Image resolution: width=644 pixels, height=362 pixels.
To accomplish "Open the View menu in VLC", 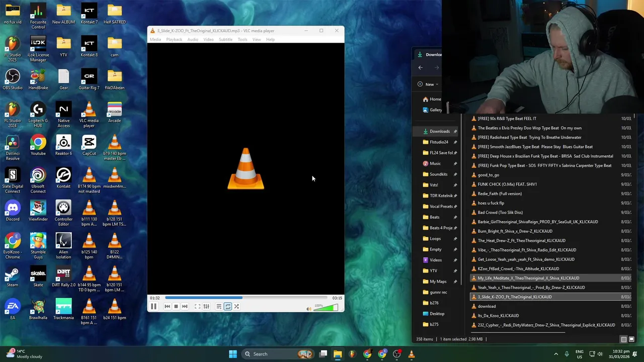I will pyautogui.click(x=257, y=39).
